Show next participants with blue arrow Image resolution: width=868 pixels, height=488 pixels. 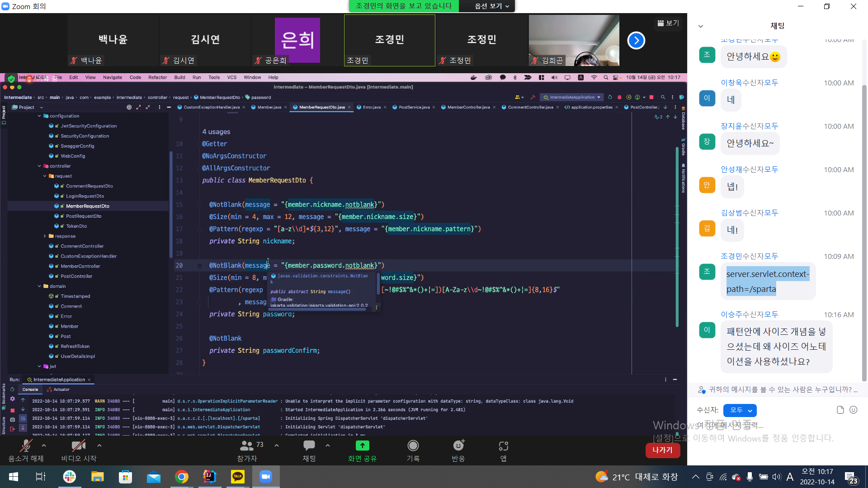pos(636,41)
